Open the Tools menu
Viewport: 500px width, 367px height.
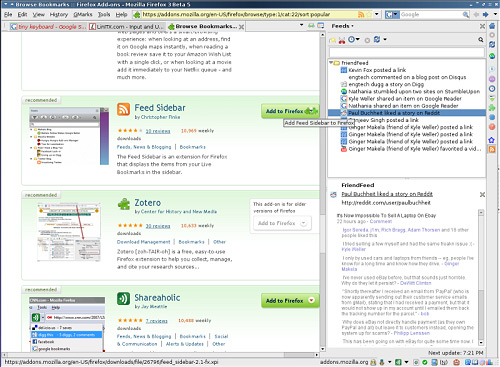104,14
